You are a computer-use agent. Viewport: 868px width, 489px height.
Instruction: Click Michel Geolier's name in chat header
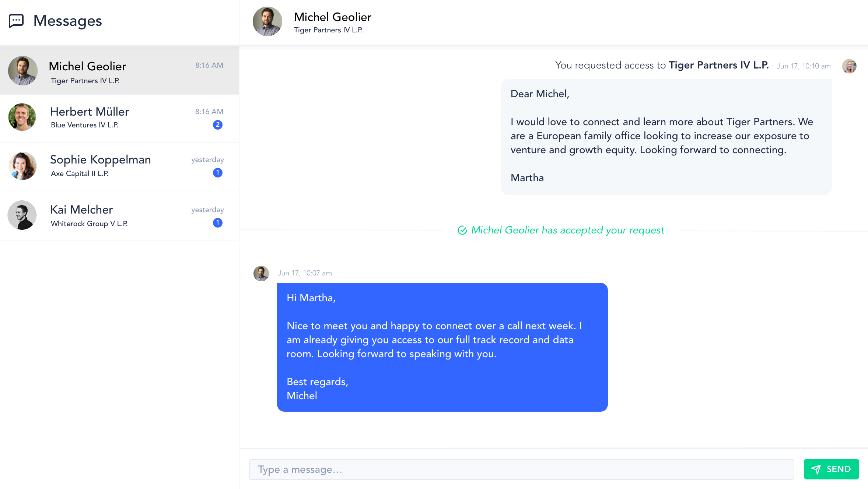pyautogui.click(x=333, y=17)
